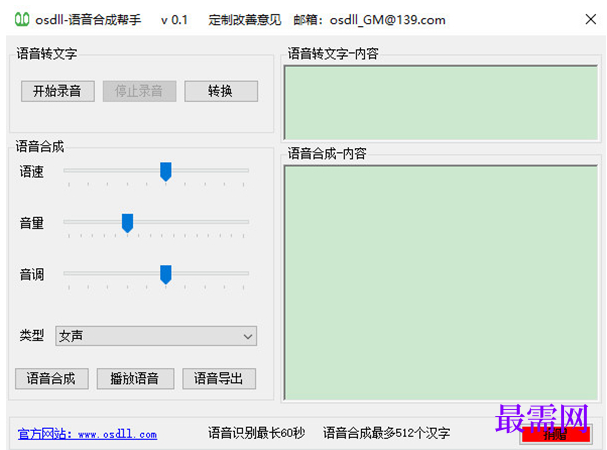Screen dimensions: 607x450
Task: Click the 邮箱 osdll_GM@139.com text in title
Action: point(369,20)
